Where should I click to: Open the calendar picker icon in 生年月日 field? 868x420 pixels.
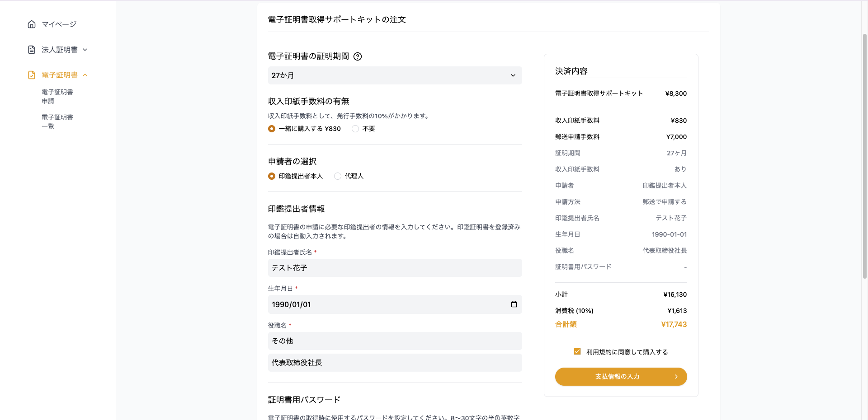(514, 304)
